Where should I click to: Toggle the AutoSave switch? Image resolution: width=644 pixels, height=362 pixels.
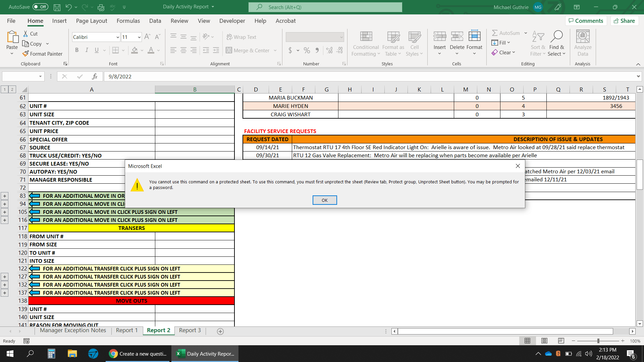tap(40, 7)
